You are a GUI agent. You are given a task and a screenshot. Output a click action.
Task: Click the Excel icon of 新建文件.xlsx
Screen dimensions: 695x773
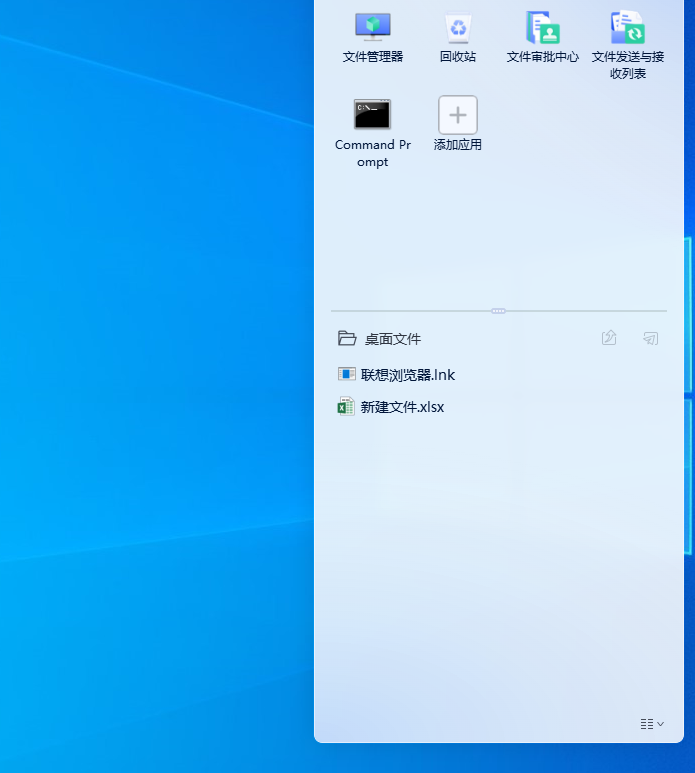pos(347,407)
